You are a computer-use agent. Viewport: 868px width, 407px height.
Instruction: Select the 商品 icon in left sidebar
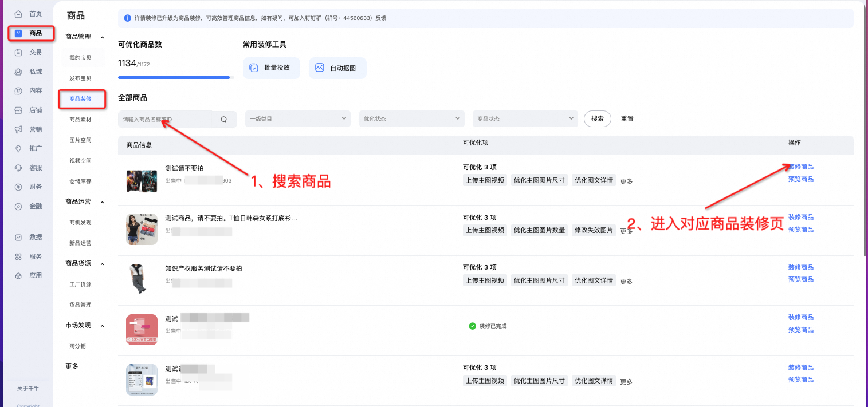(x=18, y=33)
